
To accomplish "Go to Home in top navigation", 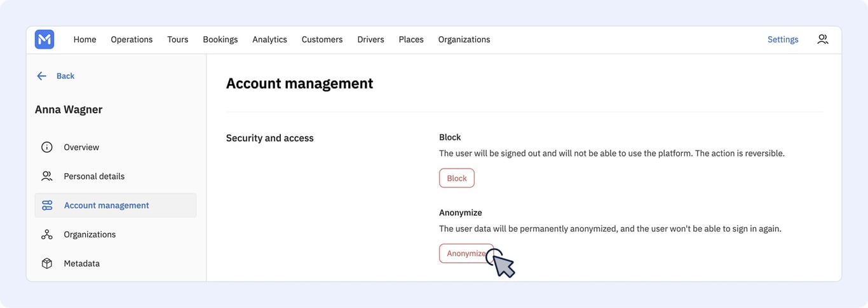I will click(85, 39).
